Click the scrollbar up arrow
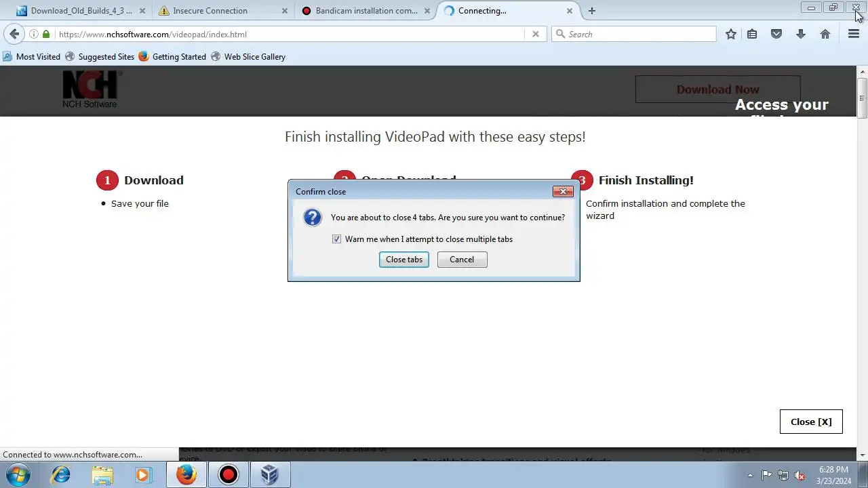 click(x=863, y=71)
